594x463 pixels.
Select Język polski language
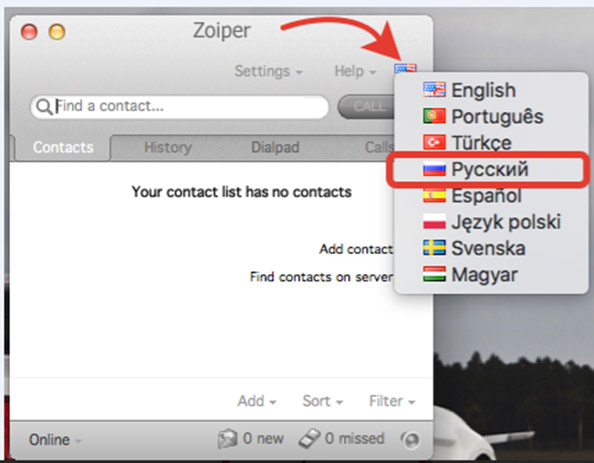pos(491,222)
